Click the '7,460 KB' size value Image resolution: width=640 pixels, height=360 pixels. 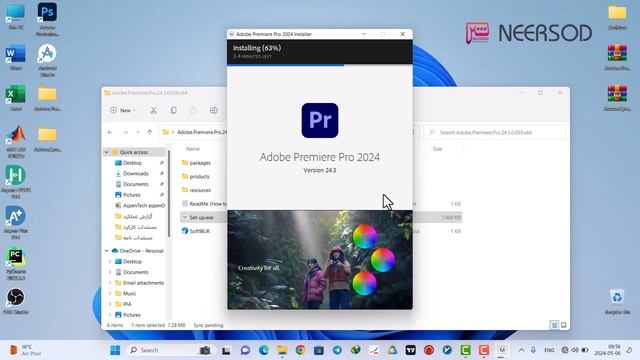coord(451,218)
